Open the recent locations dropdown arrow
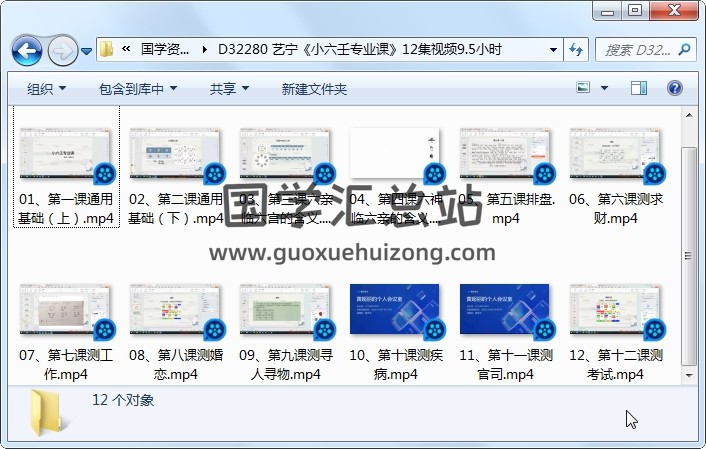The height and width of the screenshot is (449, 706). tap(86, 51)
